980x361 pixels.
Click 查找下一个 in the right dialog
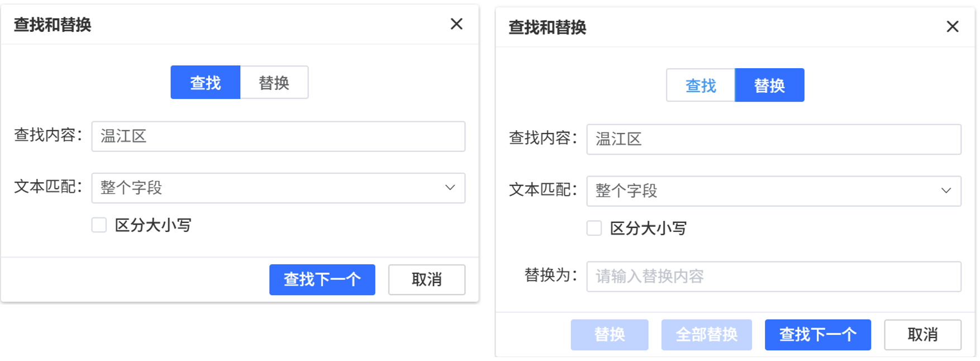pos(817,334)
